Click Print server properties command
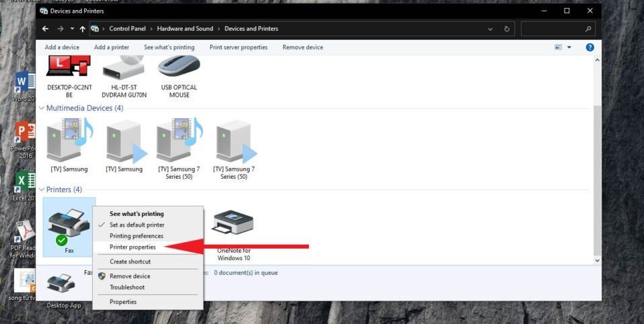Screen dimensions: 644x324 pyautogui.click(x=238, y=47)
